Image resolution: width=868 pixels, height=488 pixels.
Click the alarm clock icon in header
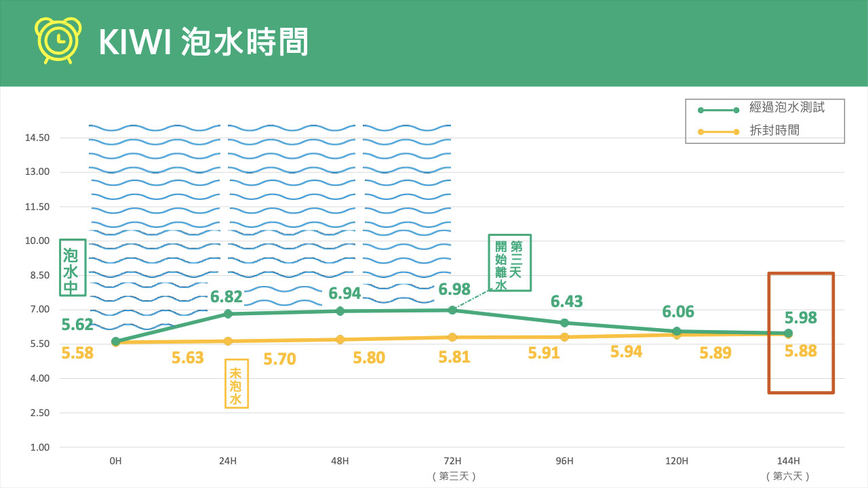point(59,41)
